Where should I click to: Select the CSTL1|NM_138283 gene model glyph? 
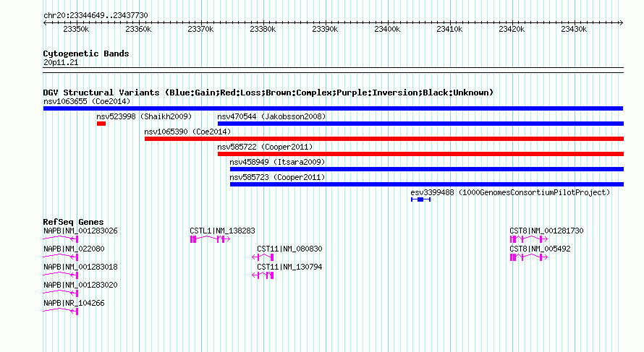211,239
